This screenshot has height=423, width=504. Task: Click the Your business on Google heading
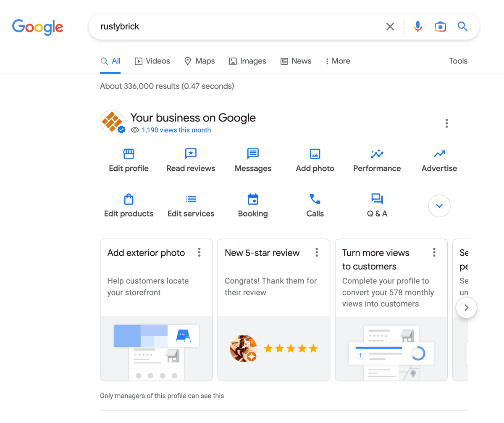(193, 118)
